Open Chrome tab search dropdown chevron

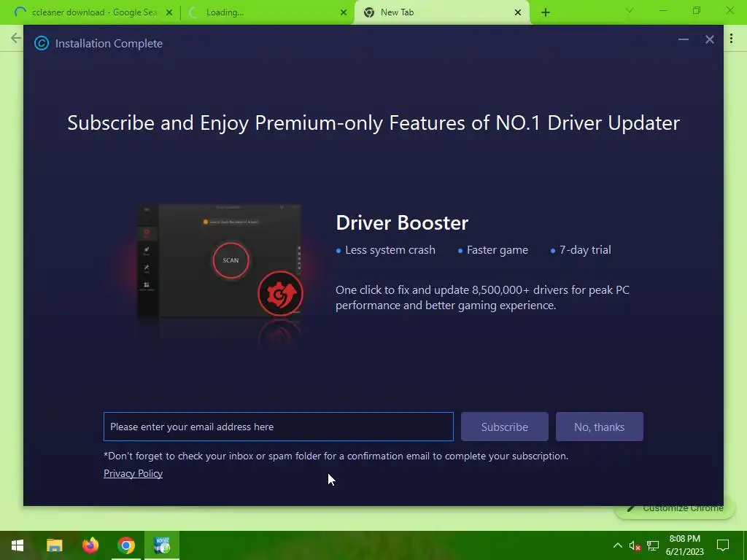point(630,10)
